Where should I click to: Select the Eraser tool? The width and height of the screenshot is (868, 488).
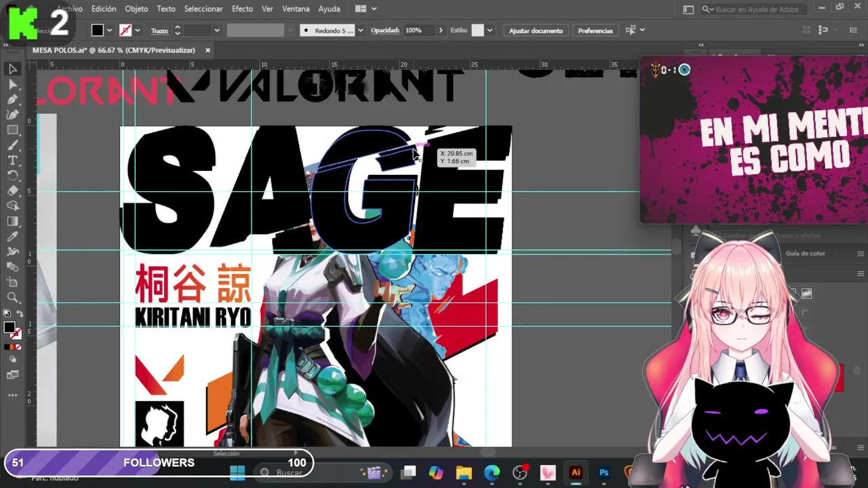point(12,191)
